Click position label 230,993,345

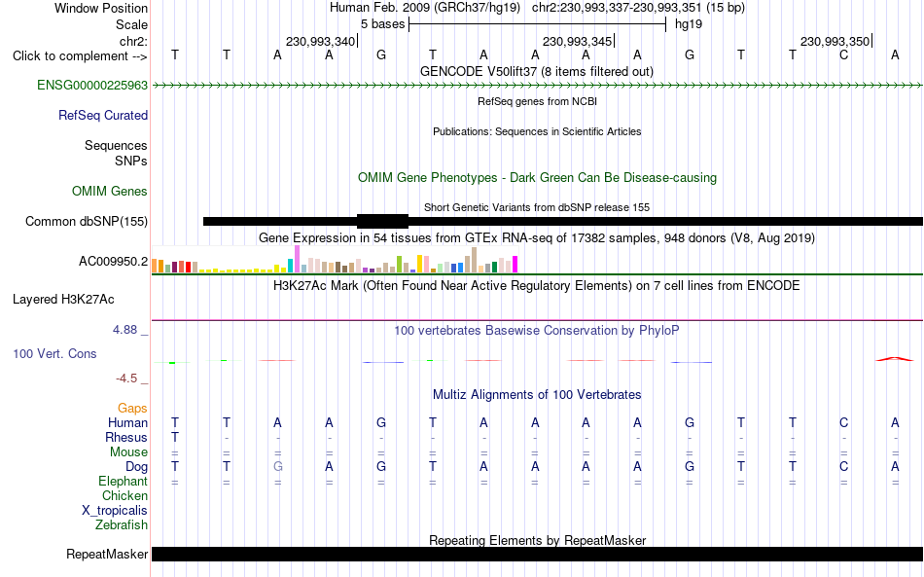pos(577,41)
